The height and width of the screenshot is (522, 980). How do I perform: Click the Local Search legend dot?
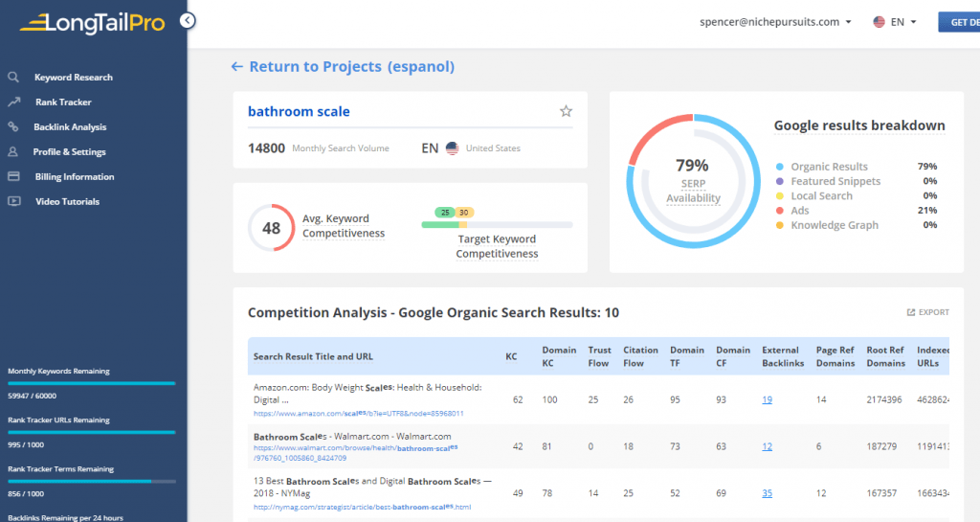click(779, 195)
